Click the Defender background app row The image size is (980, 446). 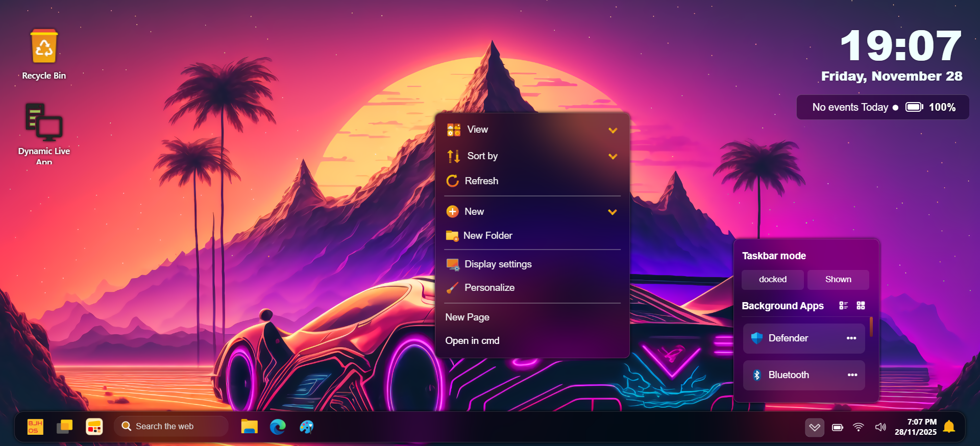[x=804, y=338]
